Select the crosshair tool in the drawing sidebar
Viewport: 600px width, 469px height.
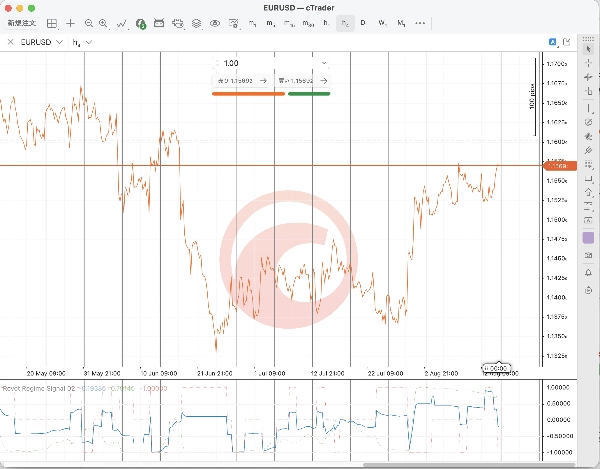click(x=589, y=63)
